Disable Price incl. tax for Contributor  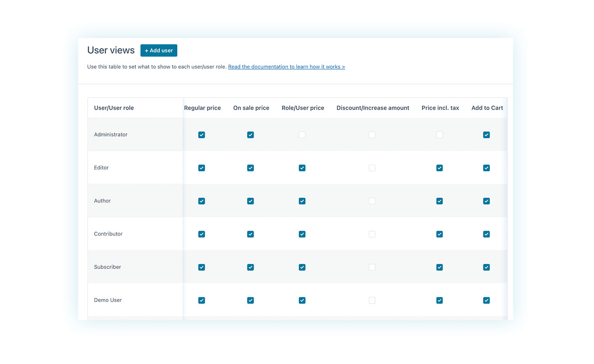pyautogui.click(x=440, y=234)
